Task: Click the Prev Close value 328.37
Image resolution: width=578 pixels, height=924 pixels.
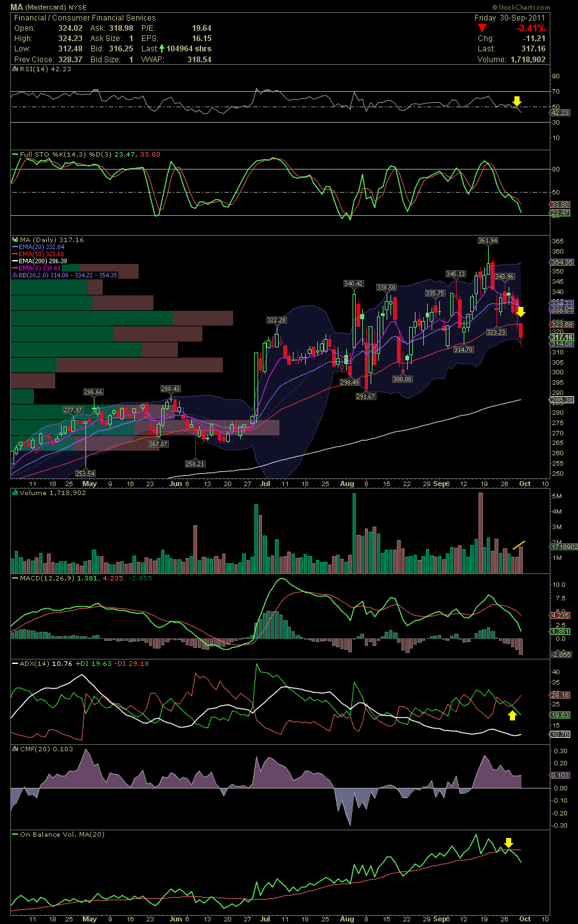Action: (71, 60)
